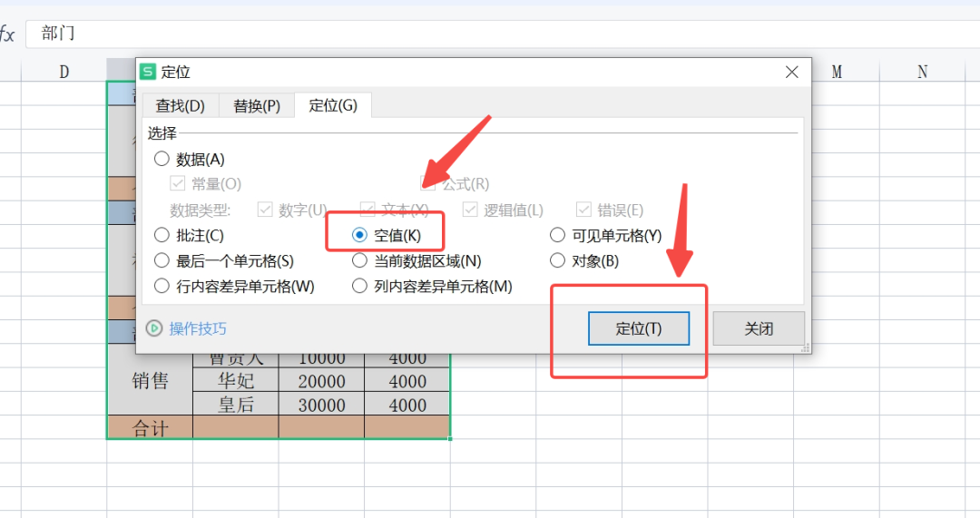Click the fx insert function icon
The height and width of the screenshot is (518, 980).
[x=7, y=34]
